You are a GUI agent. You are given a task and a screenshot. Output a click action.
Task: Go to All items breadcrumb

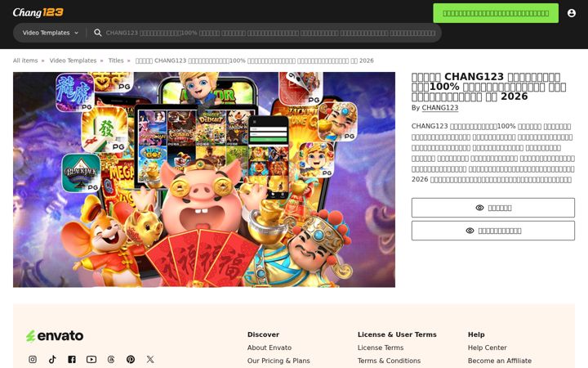click(25, 61)
